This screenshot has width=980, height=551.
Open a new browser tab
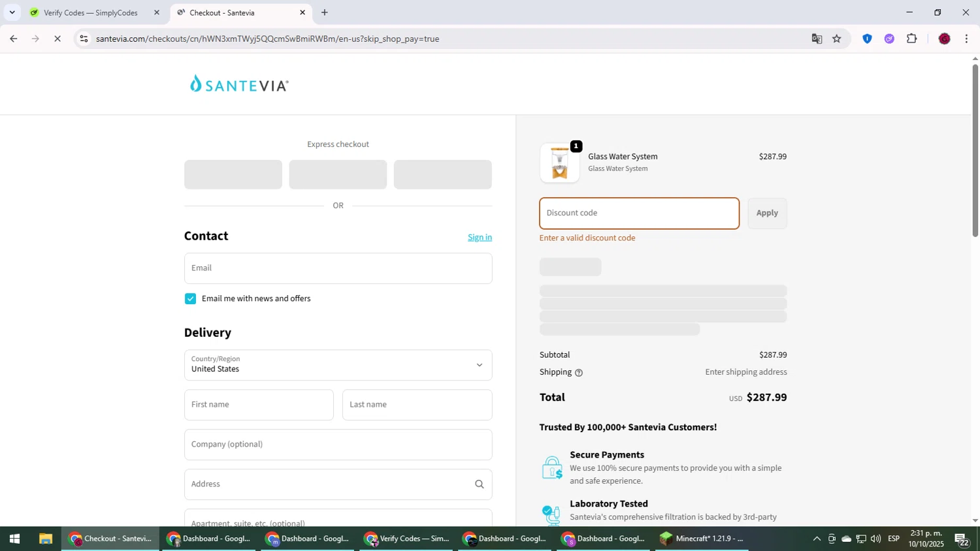(x=325, y=12)
